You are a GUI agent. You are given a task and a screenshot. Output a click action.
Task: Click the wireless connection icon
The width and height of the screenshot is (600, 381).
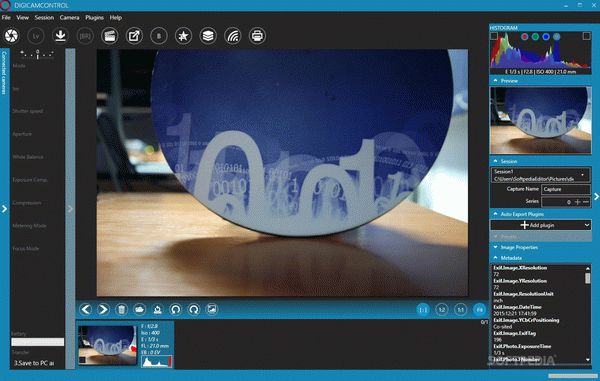pos(233,36)
